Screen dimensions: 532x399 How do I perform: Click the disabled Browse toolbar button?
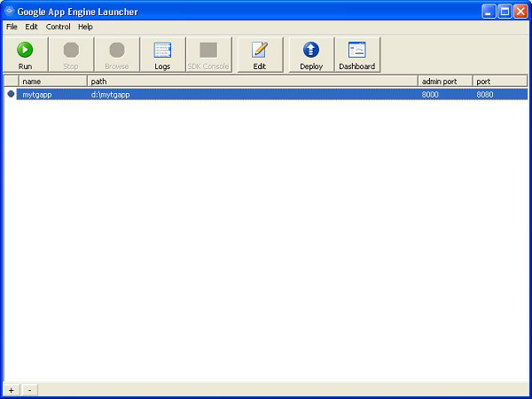click(117, 55)
